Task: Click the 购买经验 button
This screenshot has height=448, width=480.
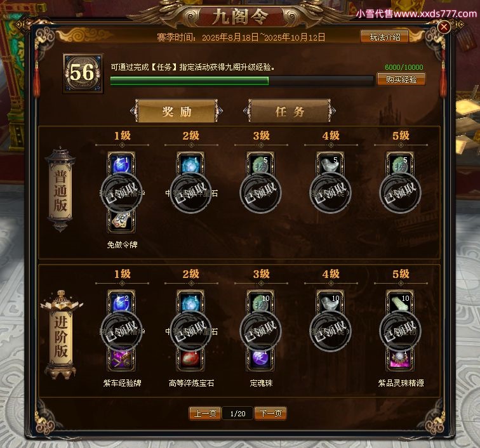Action: (x=401, y=79)
